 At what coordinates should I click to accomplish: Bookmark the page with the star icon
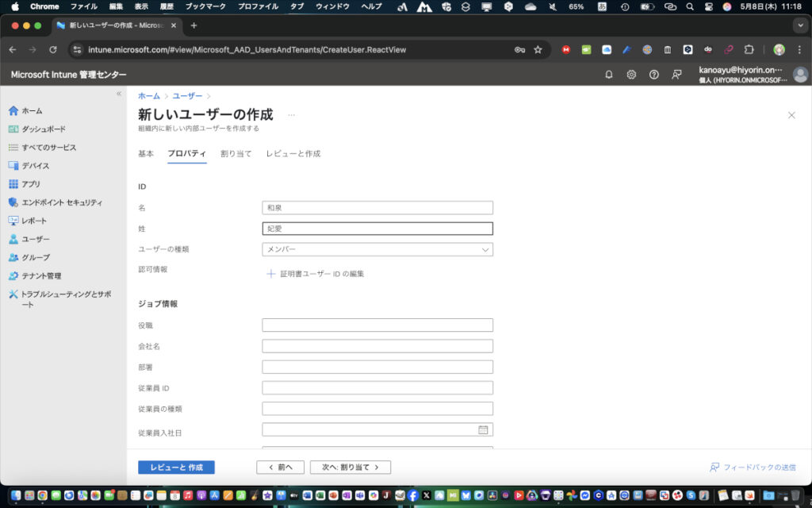pos(538,50)
